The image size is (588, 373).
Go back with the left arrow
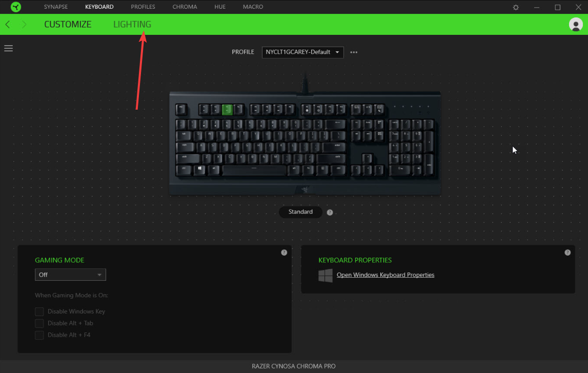point(8,25)
